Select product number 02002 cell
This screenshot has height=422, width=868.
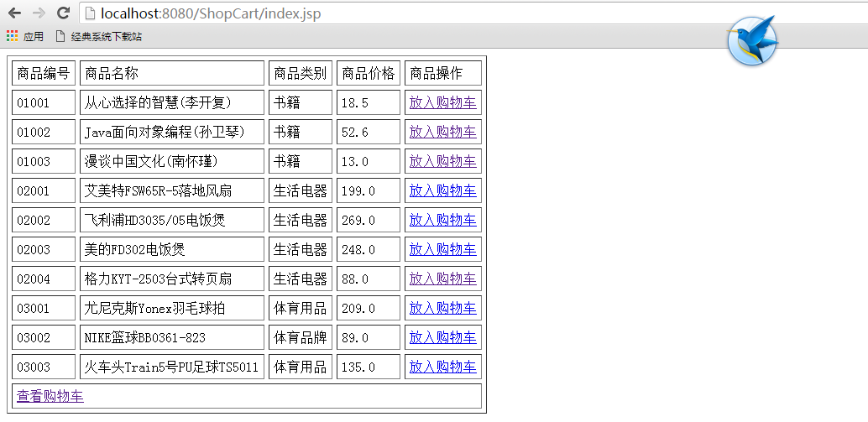[43, 220]
